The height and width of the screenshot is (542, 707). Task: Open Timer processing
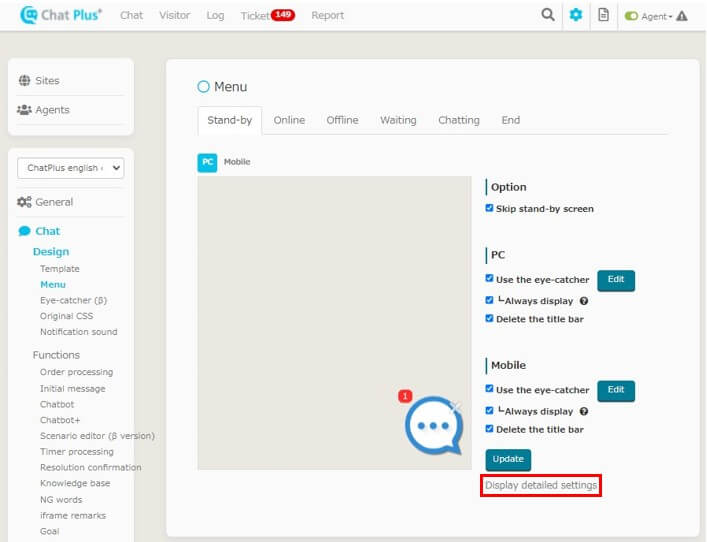[x=77, y=452]
